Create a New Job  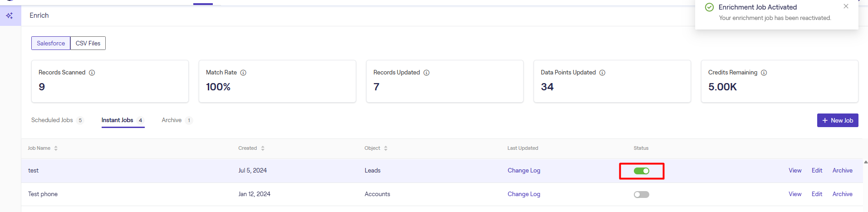click(837, 121)
